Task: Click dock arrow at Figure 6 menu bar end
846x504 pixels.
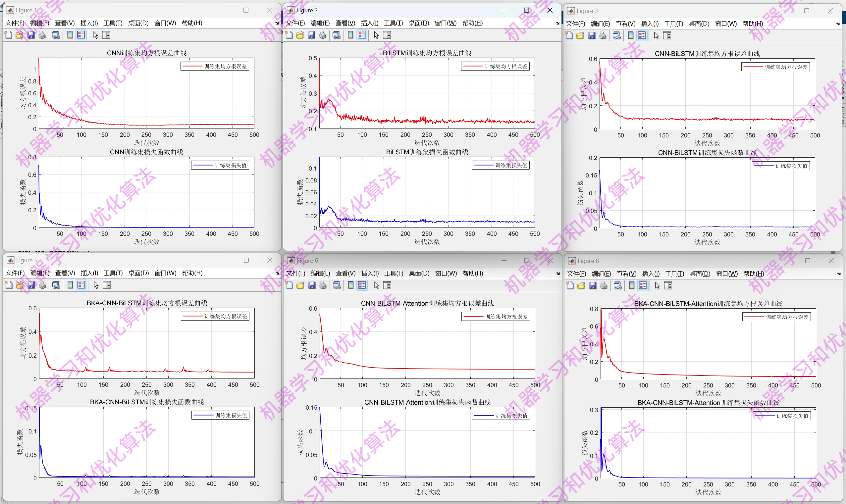Action: tap(558, 274)
